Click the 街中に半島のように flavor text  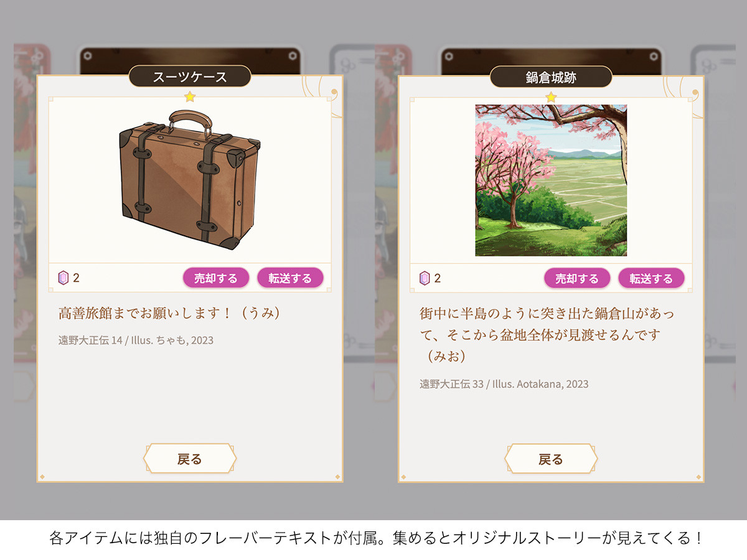tap(547, 335)
